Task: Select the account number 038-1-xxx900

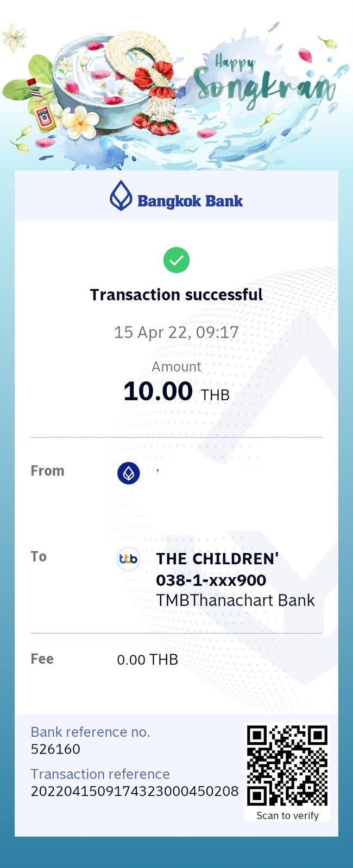Action: click(x=211, y=580)
